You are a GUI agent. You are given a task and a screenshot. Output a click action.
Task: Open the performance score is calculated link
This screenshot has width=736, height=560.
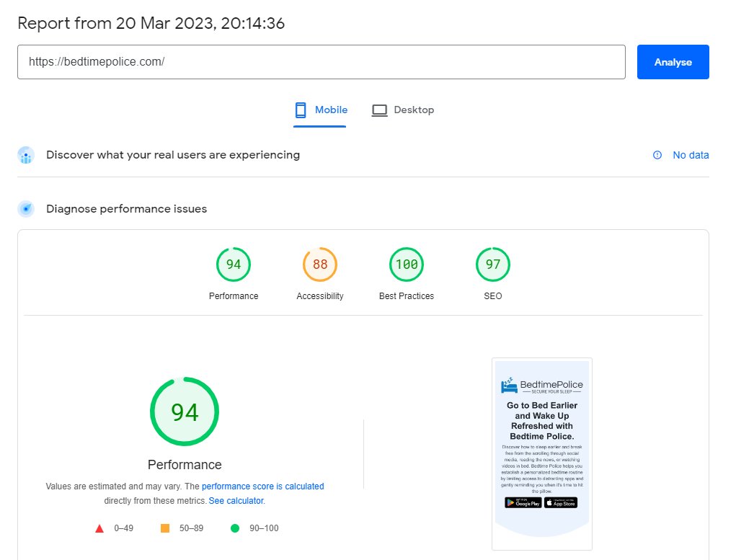pyautogui.click(x=263, y=486)
